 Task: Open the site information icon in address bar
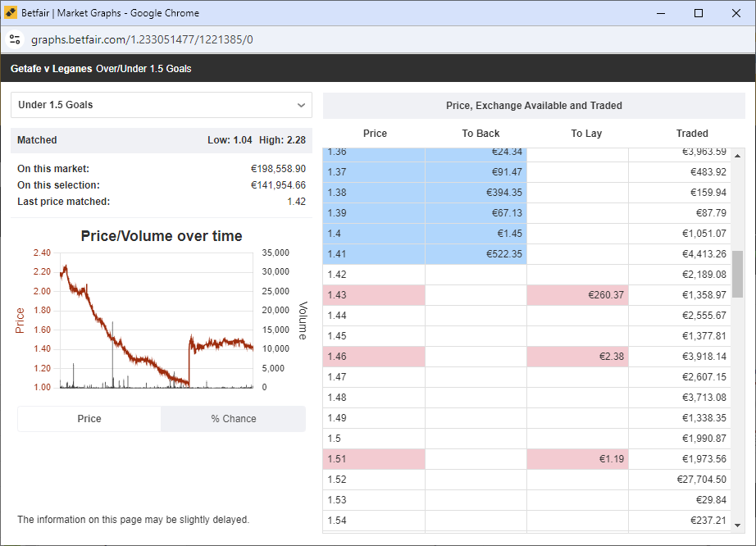15,39
